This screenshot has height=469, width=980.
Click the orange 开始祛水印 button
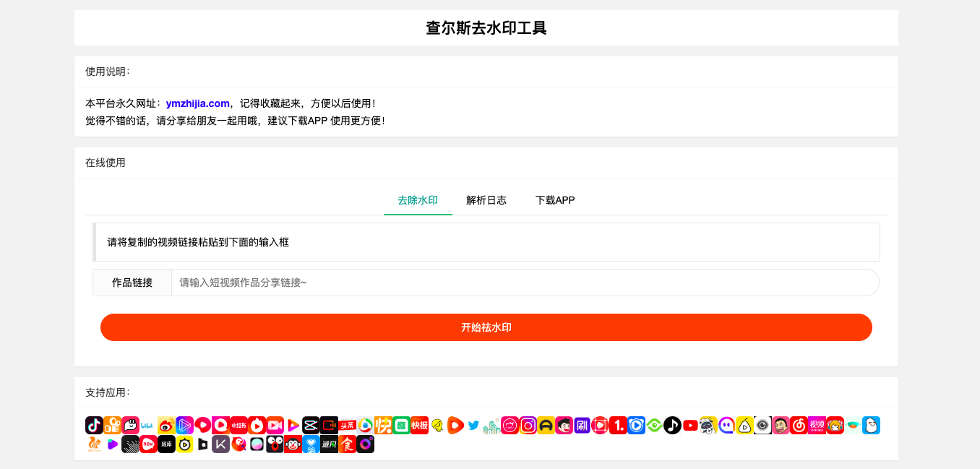coord(486,327)
